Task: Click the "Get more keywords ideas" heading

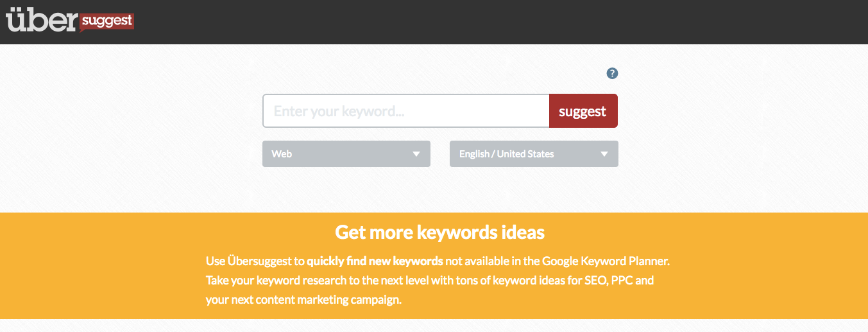Action: tap(440, 232)
